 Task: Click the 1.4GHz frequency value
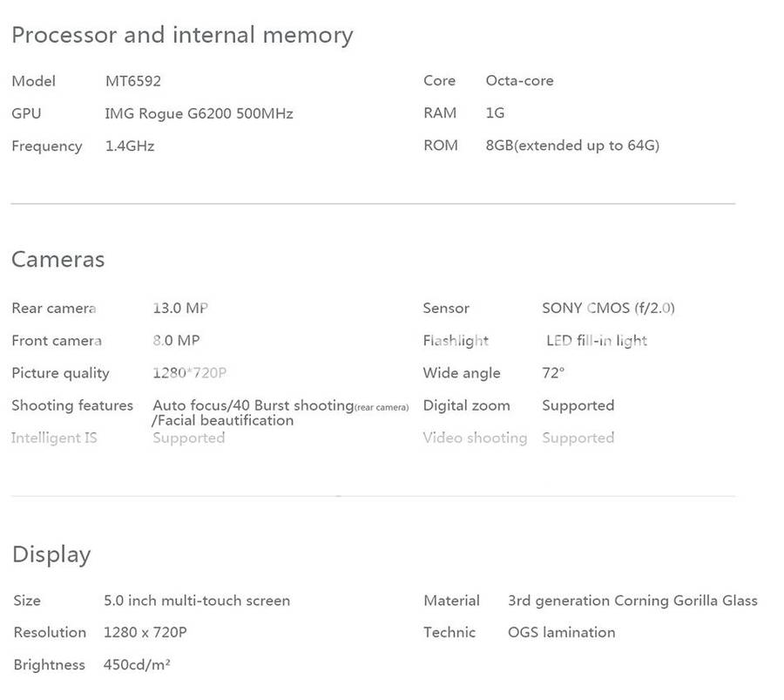click(x=129, y=146)
